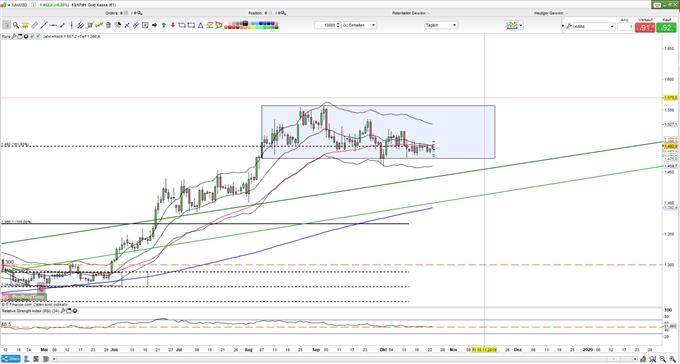Insert a red down arrow marker
The image size is (680, 364).
[173, 25]
